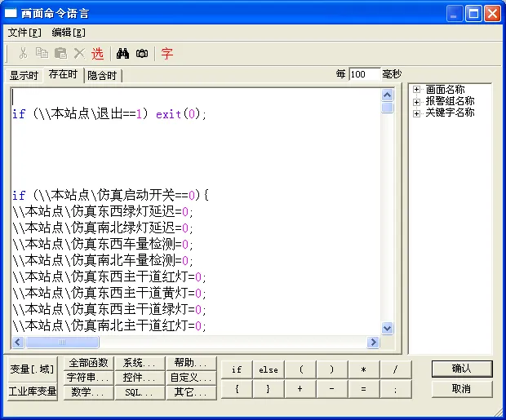This screenshot has height=420, width=506.
Task: Click the 工业库变量 button
Action: pos(33,391)
